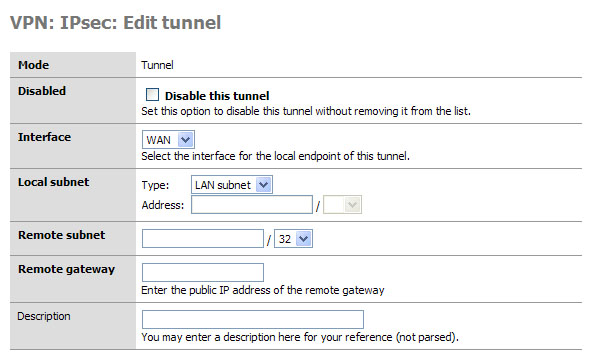Select the Remote gateway input box
Image resolution: width=598 pixels, height=361 pixels.
click(x=203, y=273)
